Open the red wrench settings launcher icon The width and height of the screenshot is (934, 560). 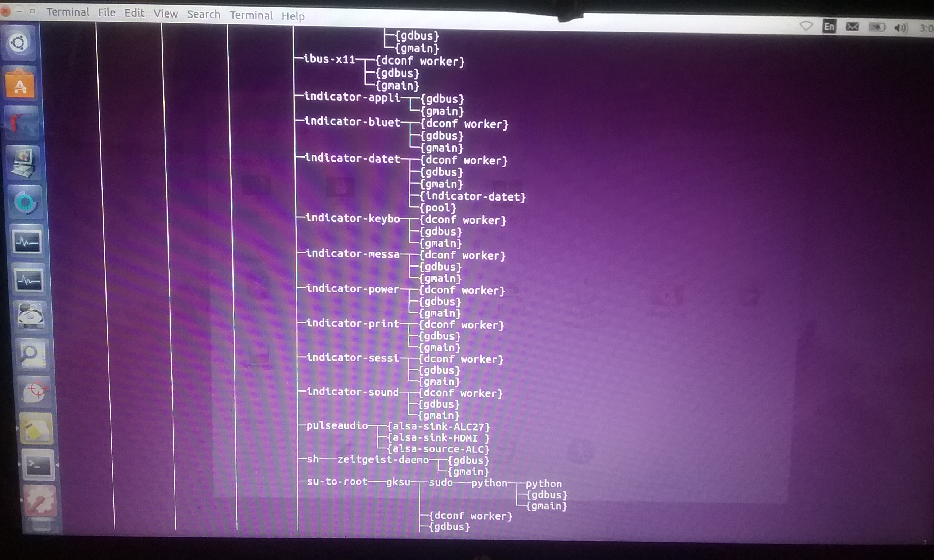[x=40, y=500]
